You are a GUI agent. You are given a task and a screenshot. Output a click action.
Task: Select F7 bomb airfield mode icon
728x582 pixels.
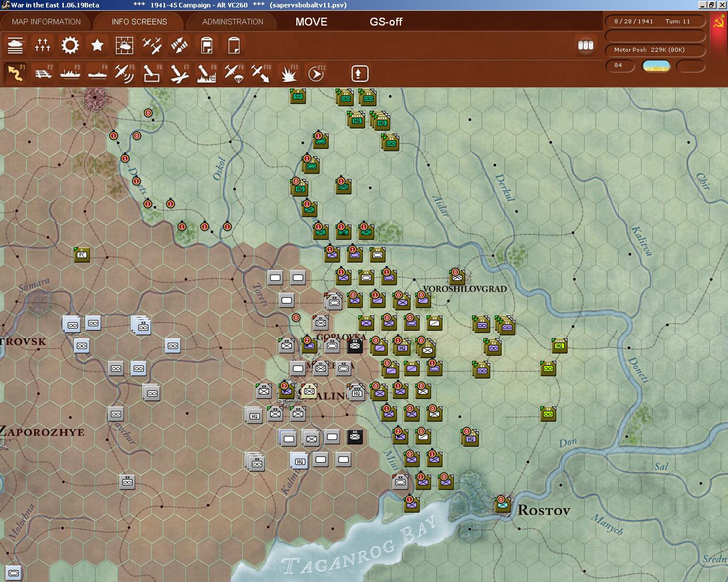(179, 73)
